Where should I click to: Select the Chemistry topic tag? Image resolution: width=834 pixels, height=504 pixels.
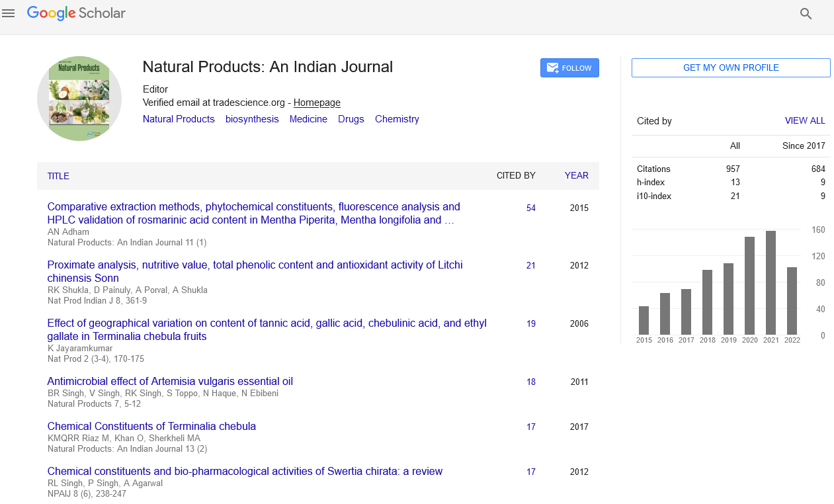point(397,119)
